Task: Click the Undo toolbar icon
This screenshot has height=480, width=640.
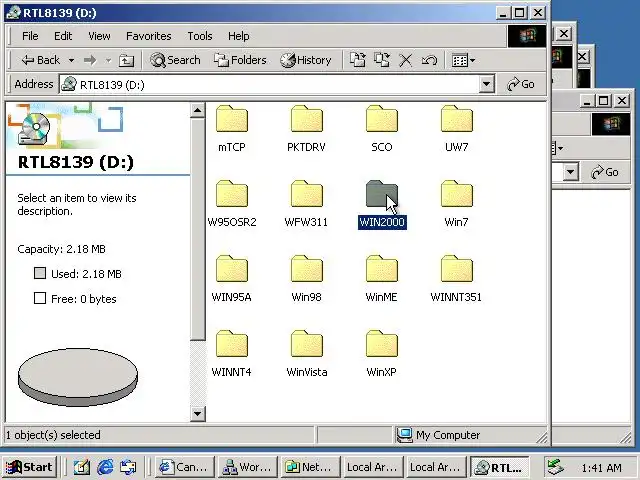Action: click(429, 60)
